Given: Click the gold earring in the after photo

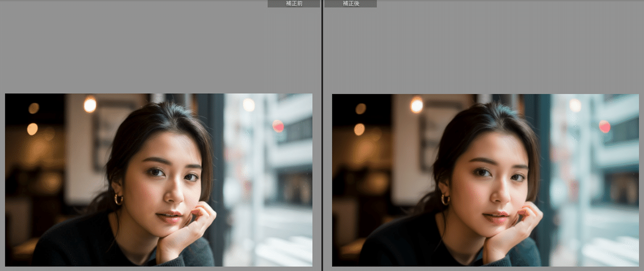Looking at the screenshot, I should (x=445, y=199).
